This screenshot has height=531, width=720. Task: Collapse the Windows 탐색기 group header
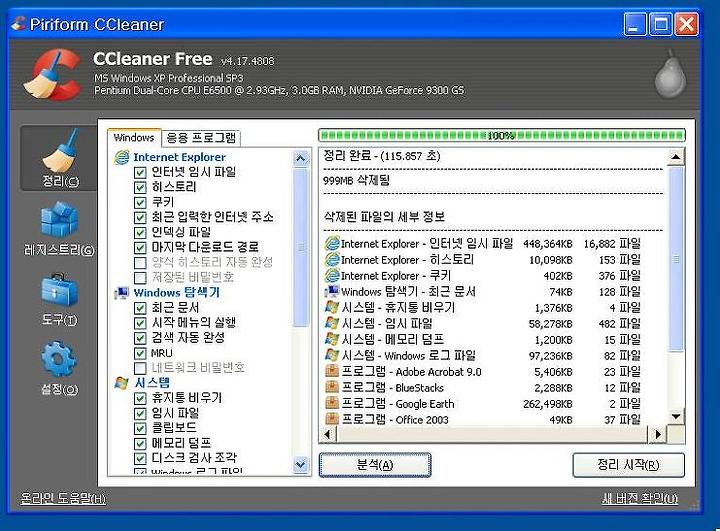pos(177,293)
